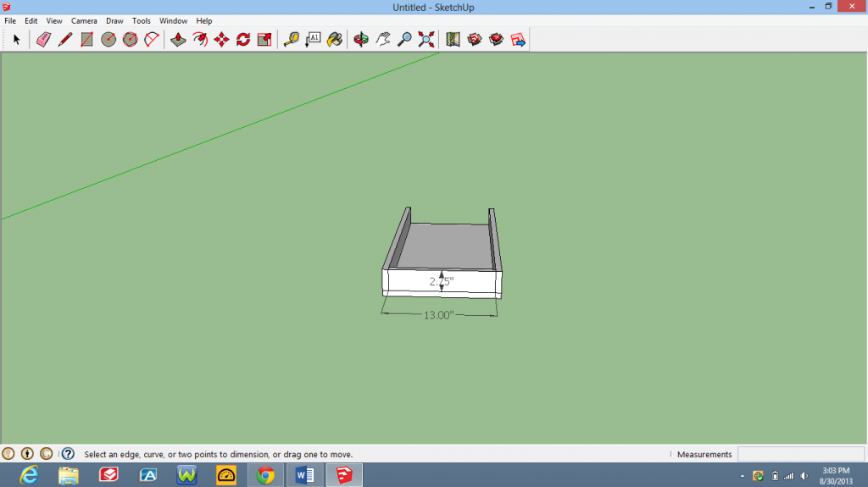Screen dimensions: 868x487
Task: Open File Explorer from taskbar
Action: (x=68, y=475)
